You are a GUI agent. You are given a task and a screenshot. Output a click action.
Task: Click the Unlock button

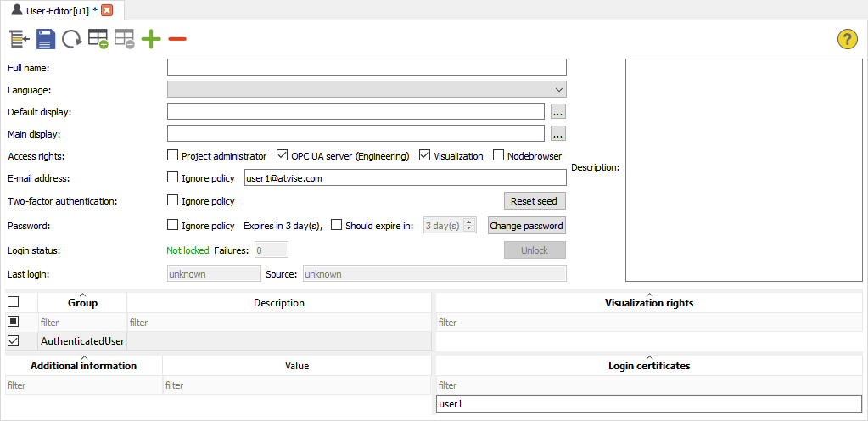(x=535, y=250)
